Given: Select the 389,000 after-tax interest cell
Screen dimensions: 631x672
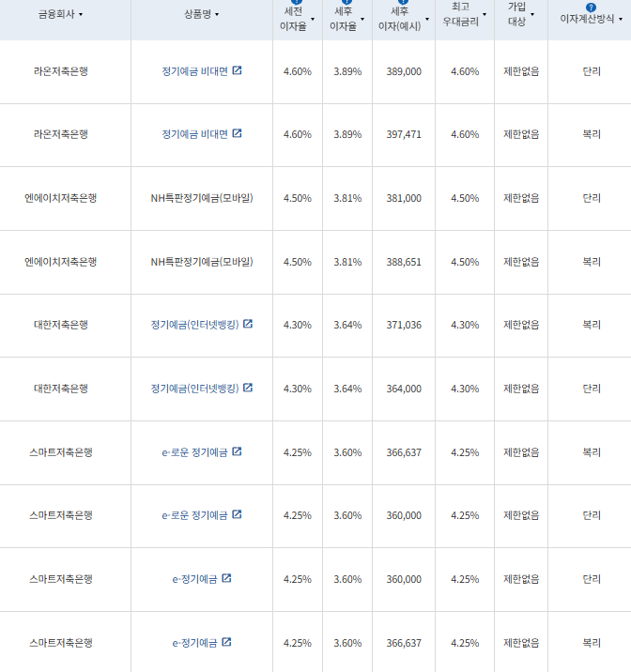Looking at the screenshot, I should click(x=404, y=71).
